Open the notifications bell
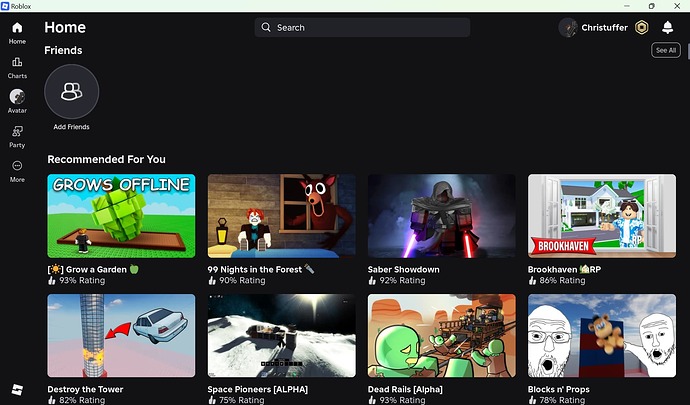 pyautogui.click(x=668, y=27)
